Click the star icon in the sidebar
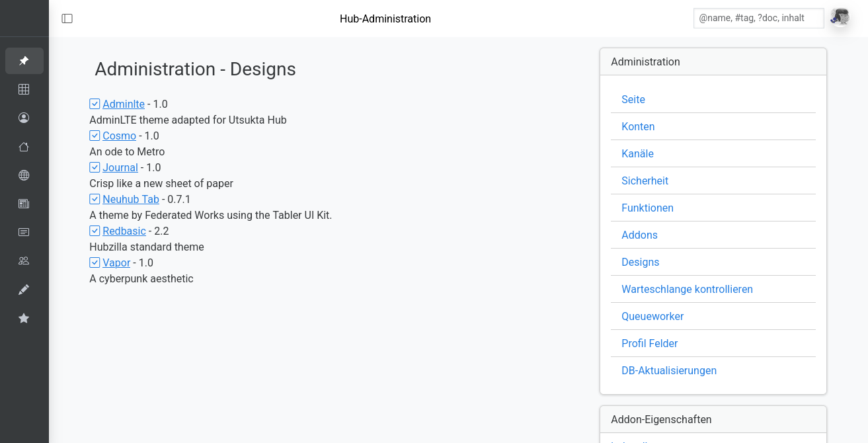The height and width of the screenshot is (443, 868). tap(24, 318)
